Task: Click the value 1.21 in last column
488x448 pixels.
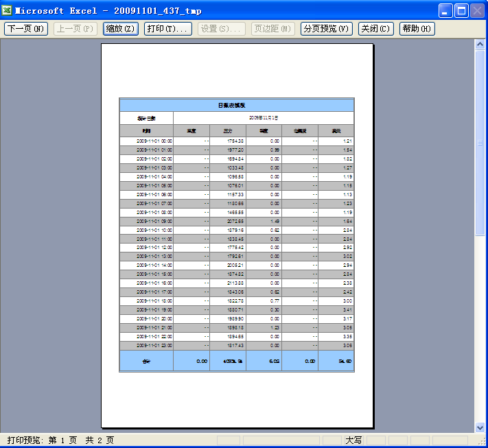Action: [347, 141]
